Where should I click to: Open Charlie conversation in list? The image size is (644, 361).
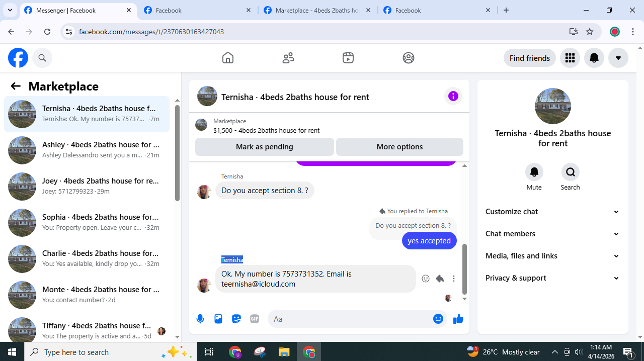tap(87, 259)
